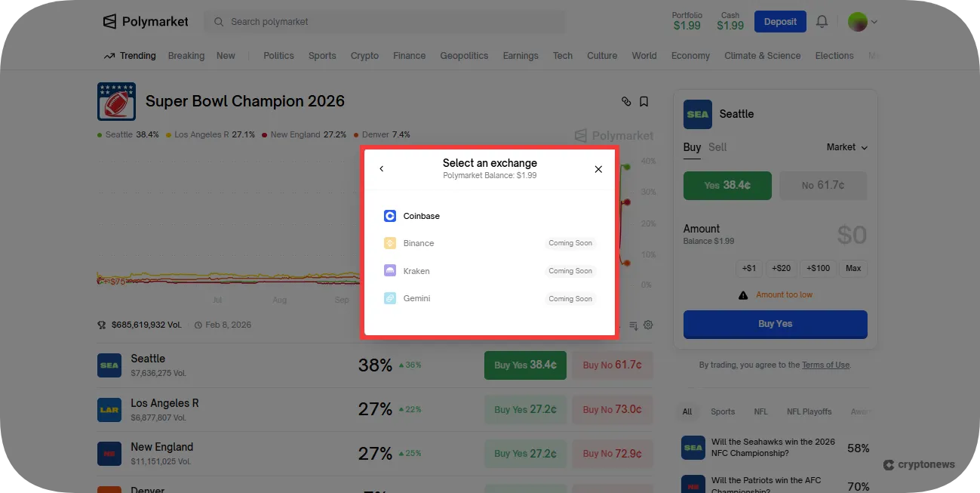The width and height of the screenshot is (980, 493).
Task: Go back using the modal's back chevron
Action: click(x=381, y=168)
